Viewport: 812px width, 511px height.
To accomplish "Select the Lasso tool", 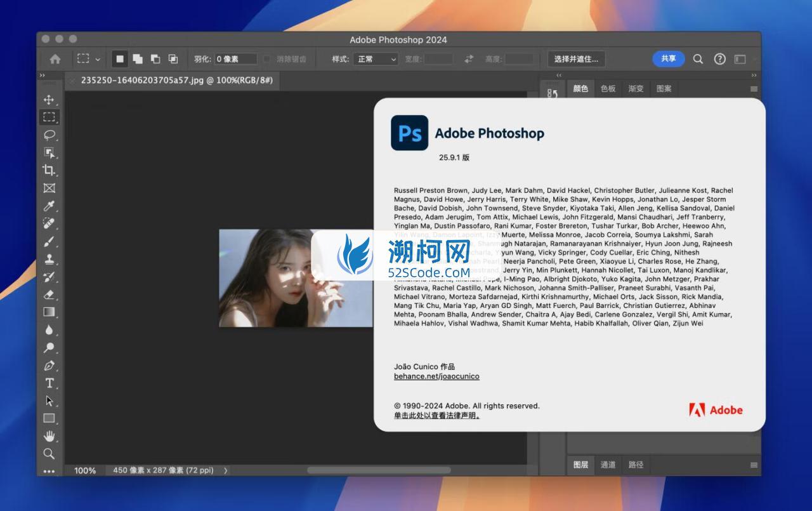I will point(49,135).
